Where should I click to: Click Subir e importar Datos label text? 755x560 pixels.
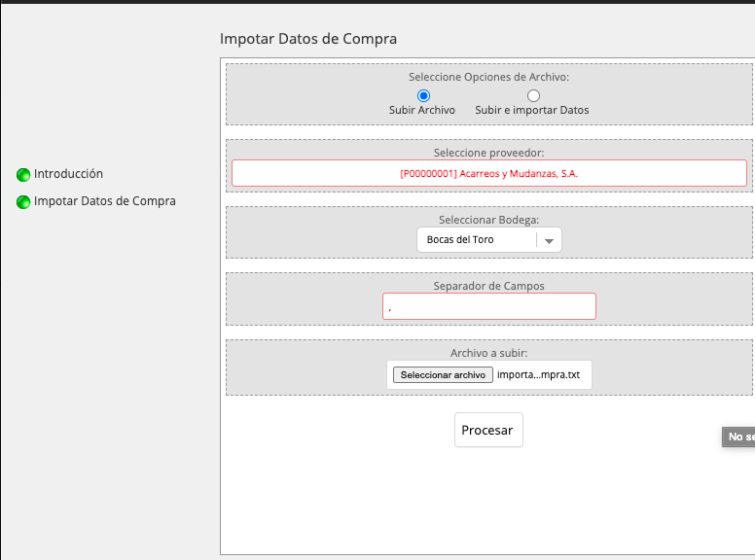coord(532,110)
